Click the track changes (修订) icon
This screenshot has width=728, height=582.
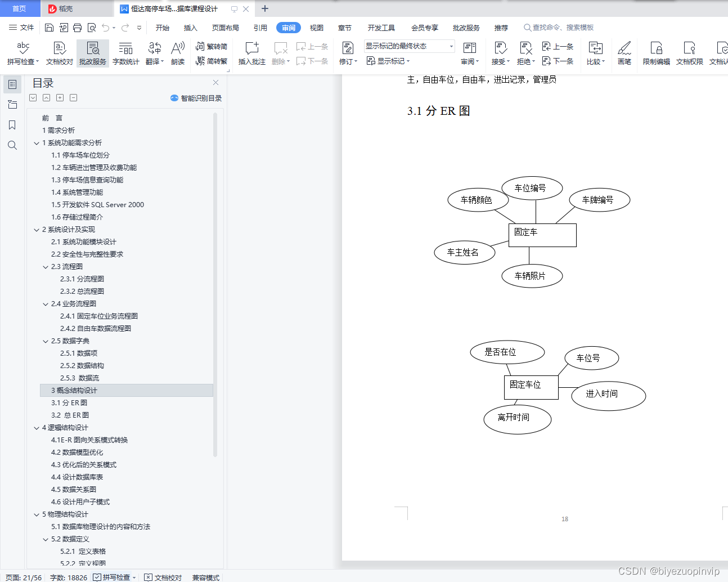[x=348, y=48]
